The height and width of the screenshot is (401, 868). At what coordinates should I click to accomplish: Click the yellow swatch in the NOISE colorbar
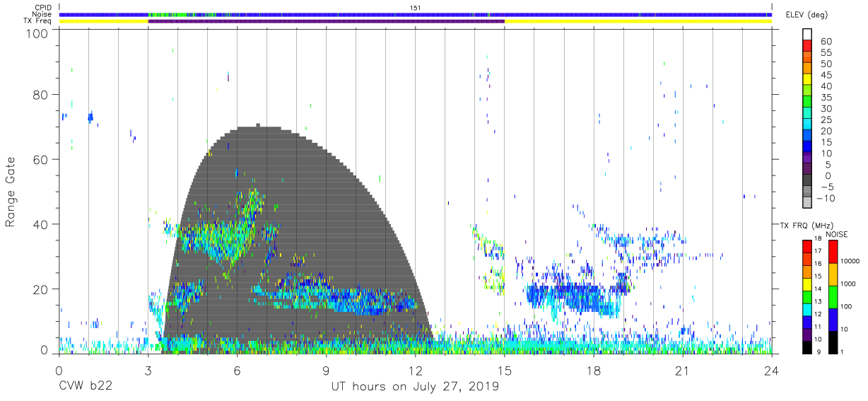click(x=832, y=274)
